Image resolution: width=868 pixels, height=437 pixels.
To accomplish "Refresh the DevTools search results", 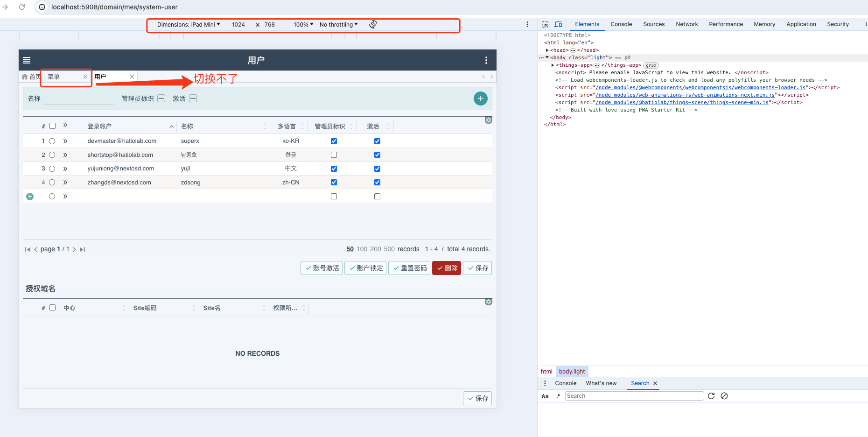I will click(711, 396).
